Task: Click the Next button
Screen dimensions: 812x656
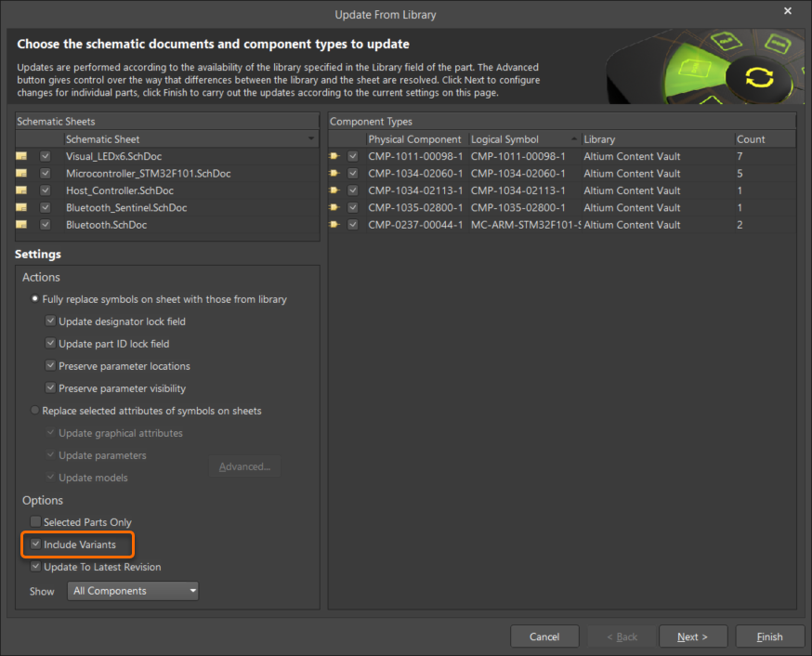Action: point(692,636)
